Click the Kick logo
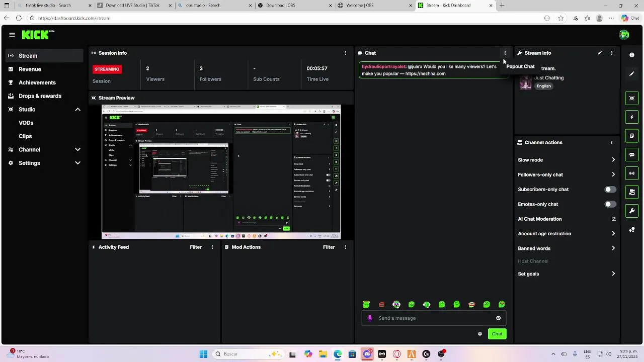 coord(38,35)
